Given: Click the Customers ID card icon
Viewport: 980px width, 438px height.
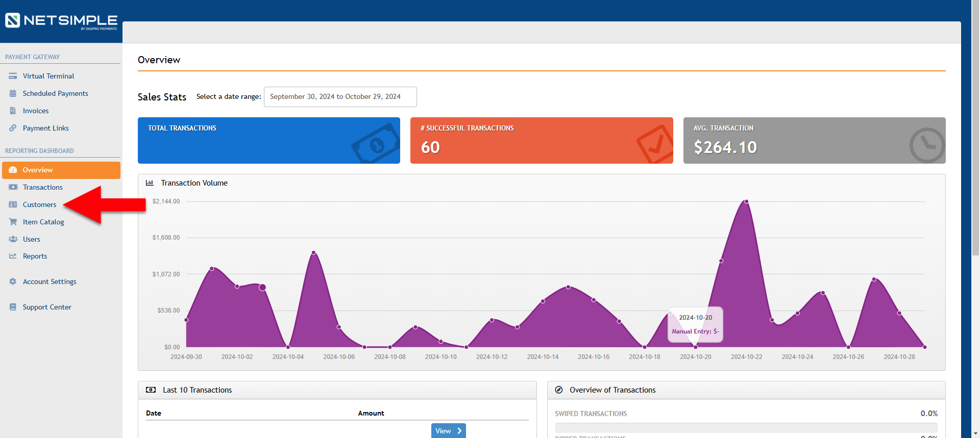Looking at the screenshot, I should [13, 204].
